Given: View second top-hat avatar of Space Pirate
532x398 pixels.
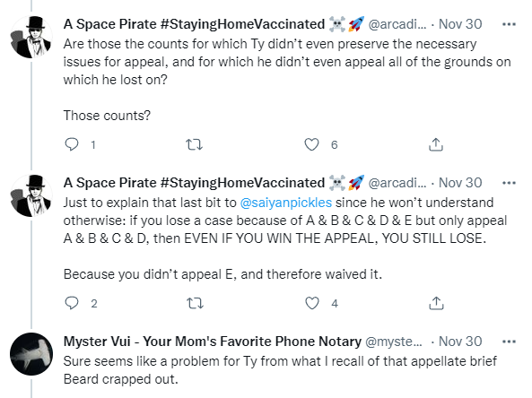Looking at the screenshot, I should [x=31, y=195].
